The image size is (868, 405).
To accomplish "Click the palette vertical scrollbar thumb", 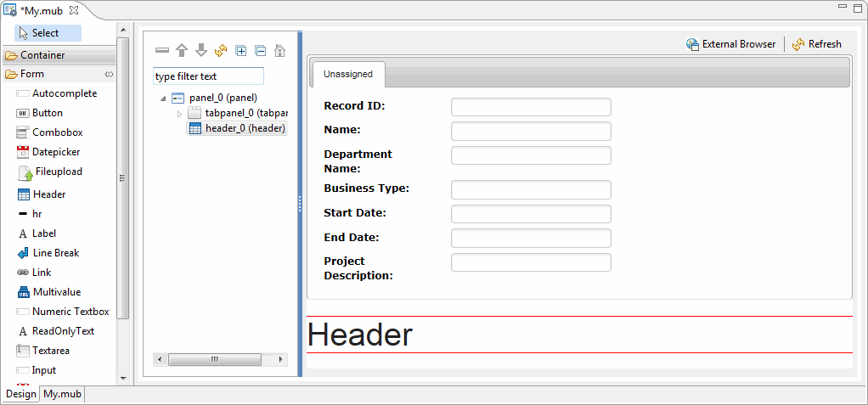I will click(x=123, y=178).
